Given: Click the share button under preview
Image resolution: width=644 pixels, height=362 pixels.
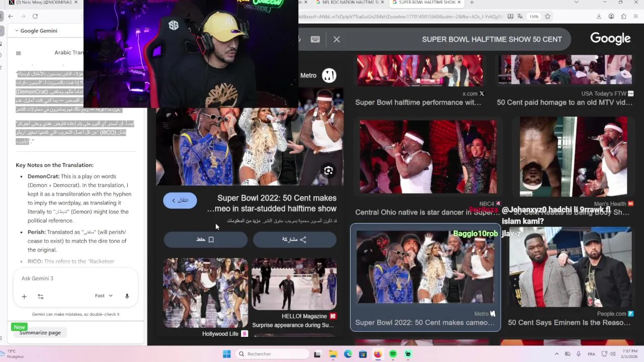Looking at the screenshot, I should click(x=294, y=240).
